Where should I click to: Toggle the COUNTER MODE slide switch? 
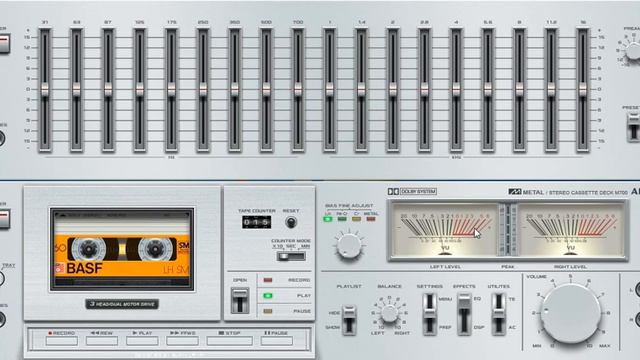[x=291, y=256]
